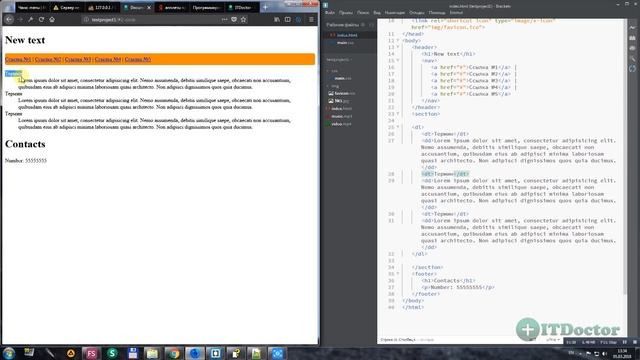Close the active Firefox tab

pyautogui.click(x=149, y=7)
